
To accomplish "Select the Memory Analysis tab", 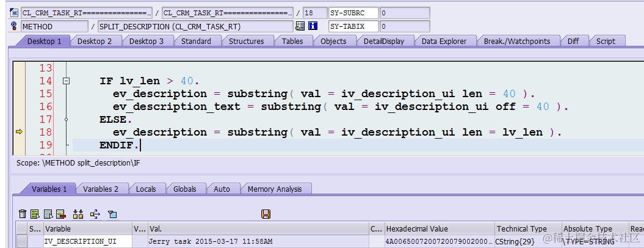I will [x=275, y=189].
